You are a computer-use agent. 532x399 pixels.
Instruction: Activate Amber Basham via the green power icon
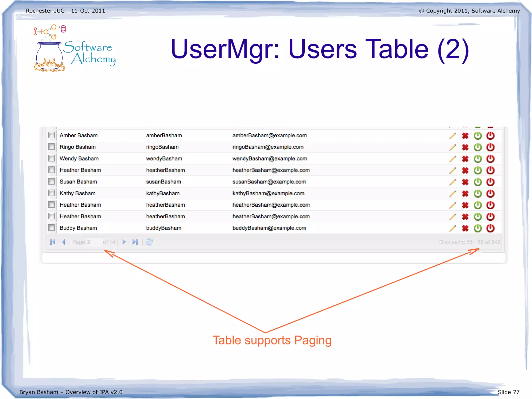tap(478, 136)
